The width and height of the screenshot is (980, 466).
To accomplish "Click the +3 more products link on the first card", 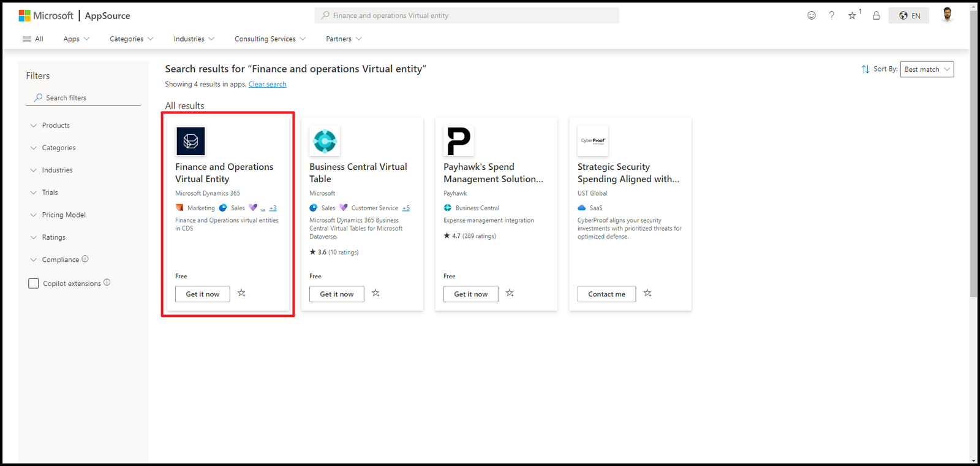I will pyautogui.click(x=273, y=208).
